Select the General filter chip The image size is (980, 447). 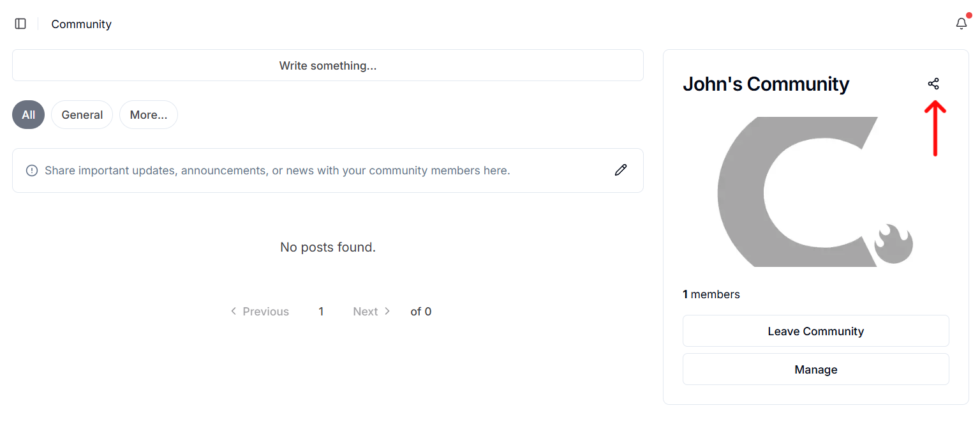[82, 114]
